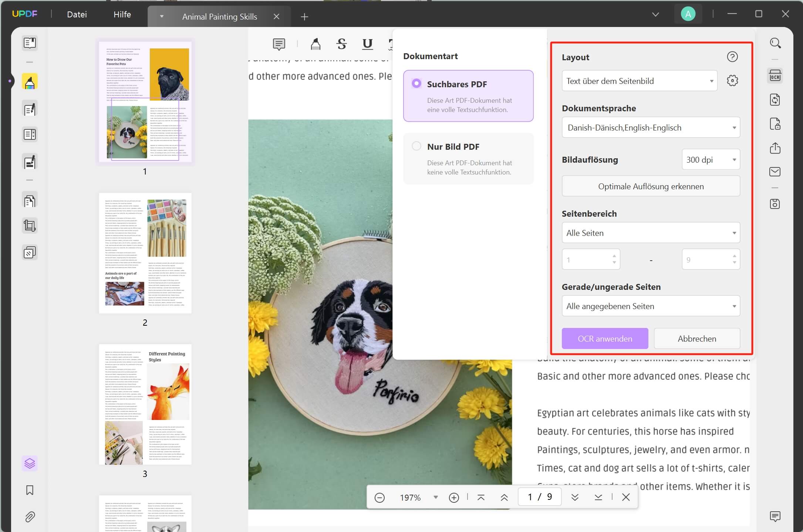Switch to the Animal Painting Skills tab

220,16
